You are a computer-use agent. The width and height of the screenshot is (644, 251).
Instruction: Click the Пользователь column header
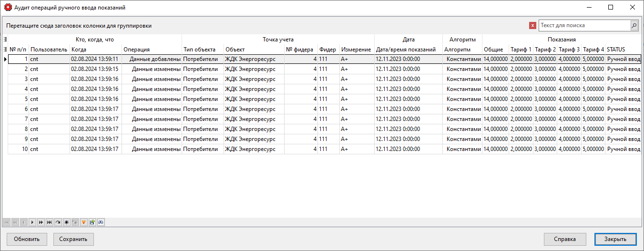click(x=49, y=50)
